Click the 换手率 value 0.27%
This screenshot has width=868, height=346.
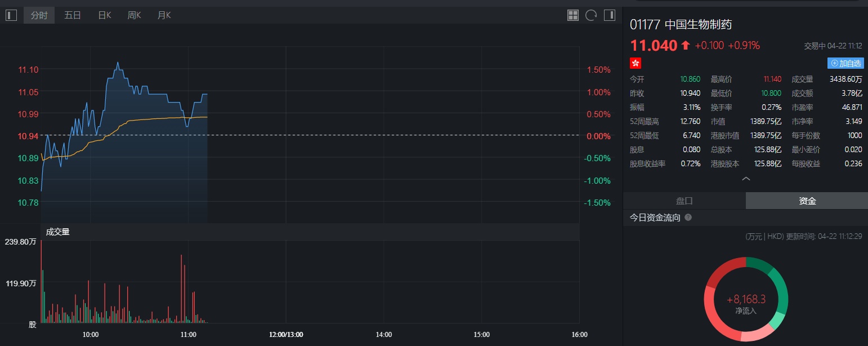point(772,108)
